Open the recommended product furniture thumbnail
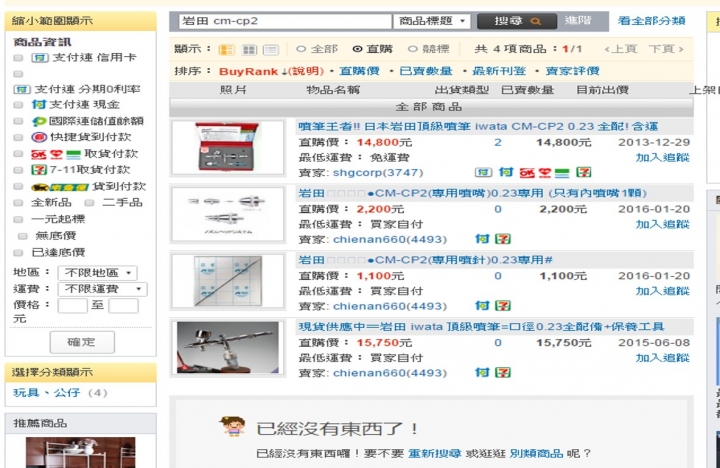This screenshot has width=720, height=468. 80,452
